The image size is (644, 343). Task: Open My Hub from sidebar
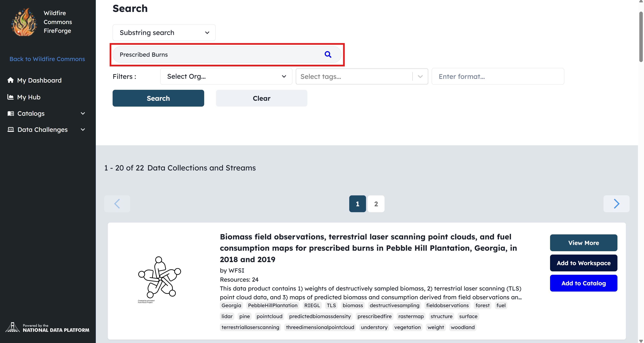tap(29, 97)
